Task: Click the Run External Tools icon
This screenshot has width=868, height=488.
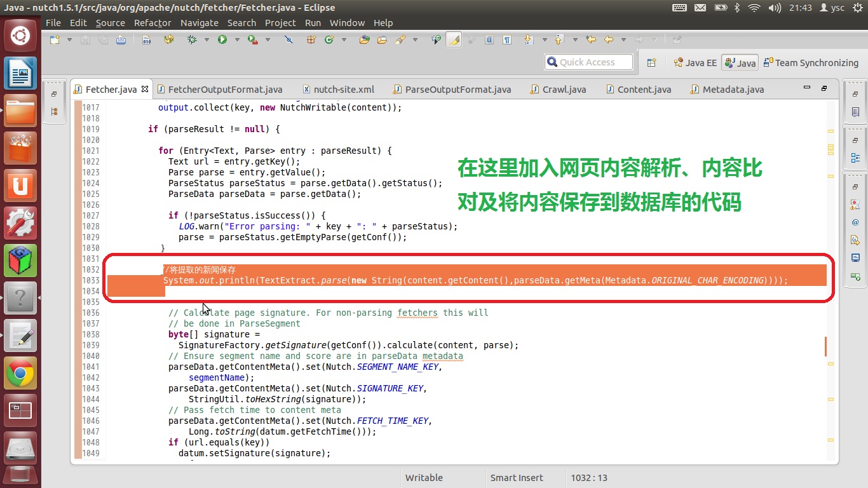Action: point(253,40)
